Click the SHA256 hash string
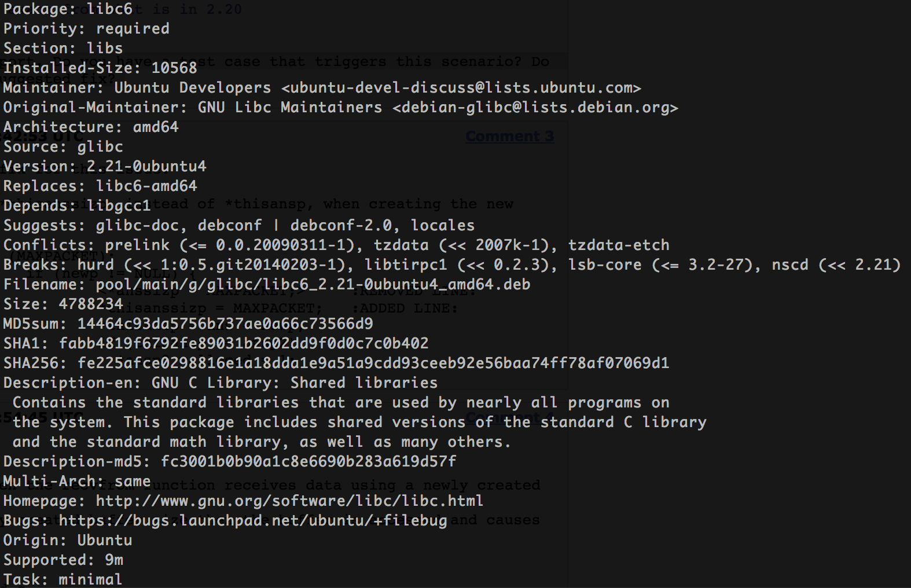Screen dimensions: 911x588 click(x=373, y=363)
